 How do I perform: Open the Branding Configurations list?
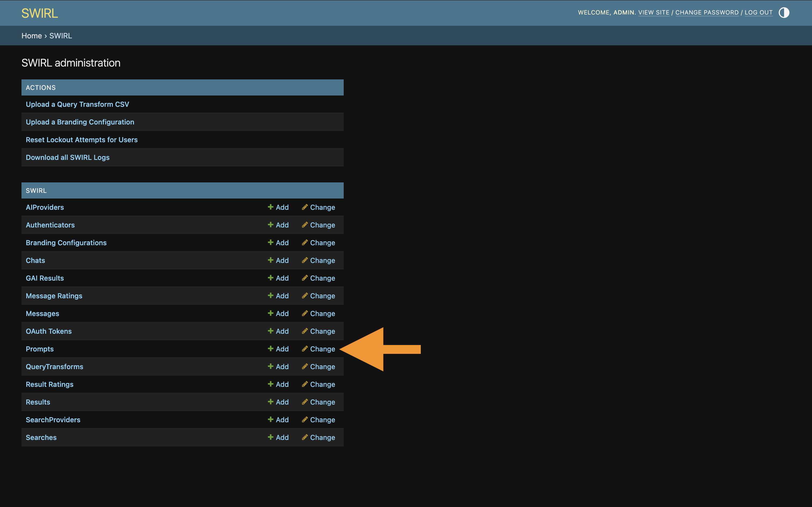pyautogui.click(x=66, y=243)
